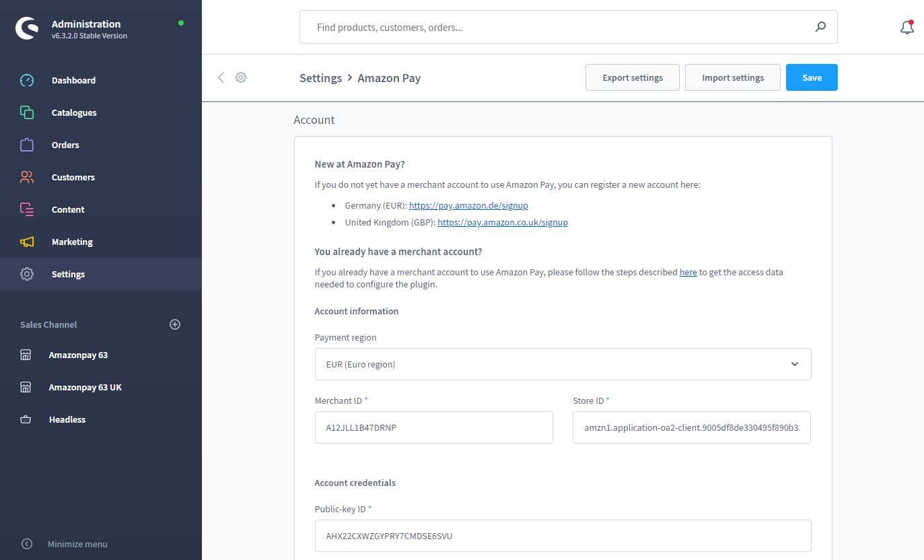This screenshot has width=924, height=560.
Task: Click the Marketing megaphone icon
Action: click(27, 242)
